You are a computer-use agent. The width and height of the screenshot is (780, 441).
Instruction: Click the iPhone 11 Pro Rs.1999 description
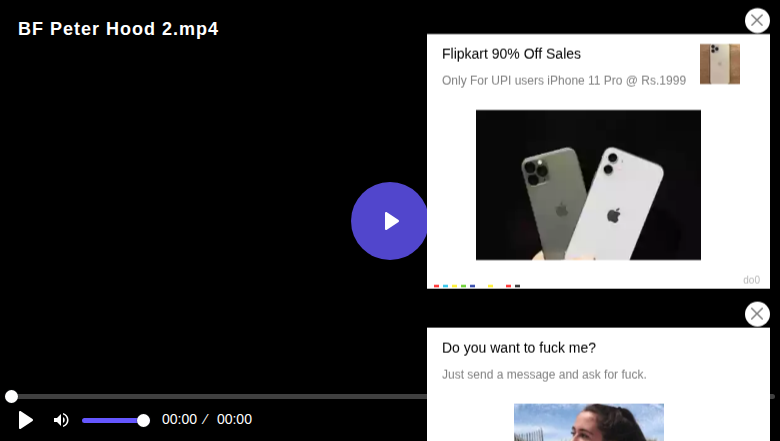coord(564,81)
